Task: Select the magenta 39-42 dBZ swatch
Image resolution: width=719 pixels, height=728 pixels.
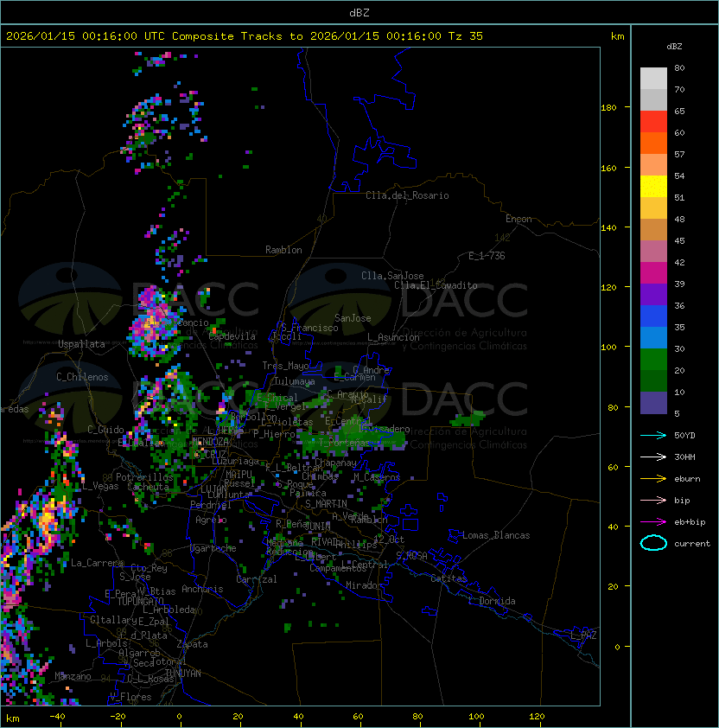Action: point(653,272)
